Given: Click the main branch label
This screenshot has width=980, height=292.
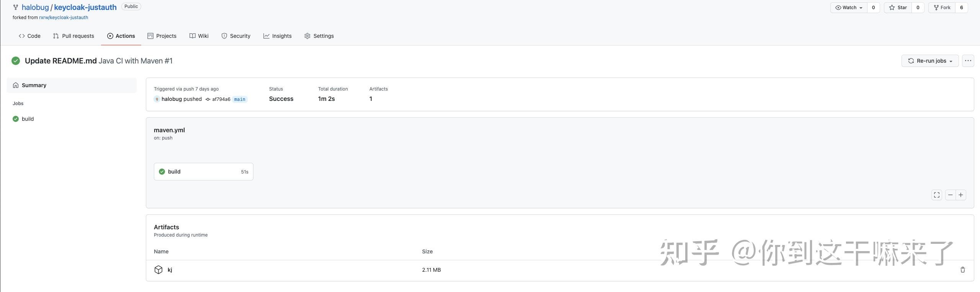Looking at the screenshot, I should pyautogui.click(x=240, y=99).
